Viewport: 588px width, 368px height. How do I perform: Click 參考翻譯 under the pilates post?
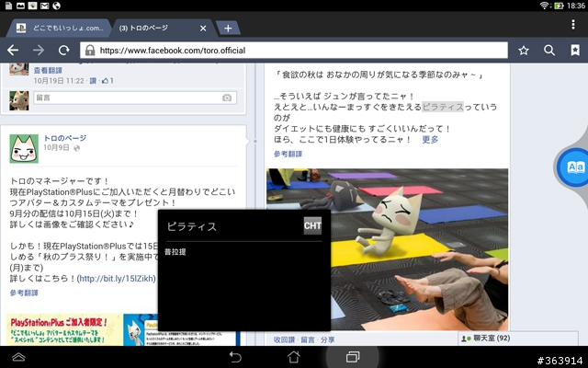288,154
